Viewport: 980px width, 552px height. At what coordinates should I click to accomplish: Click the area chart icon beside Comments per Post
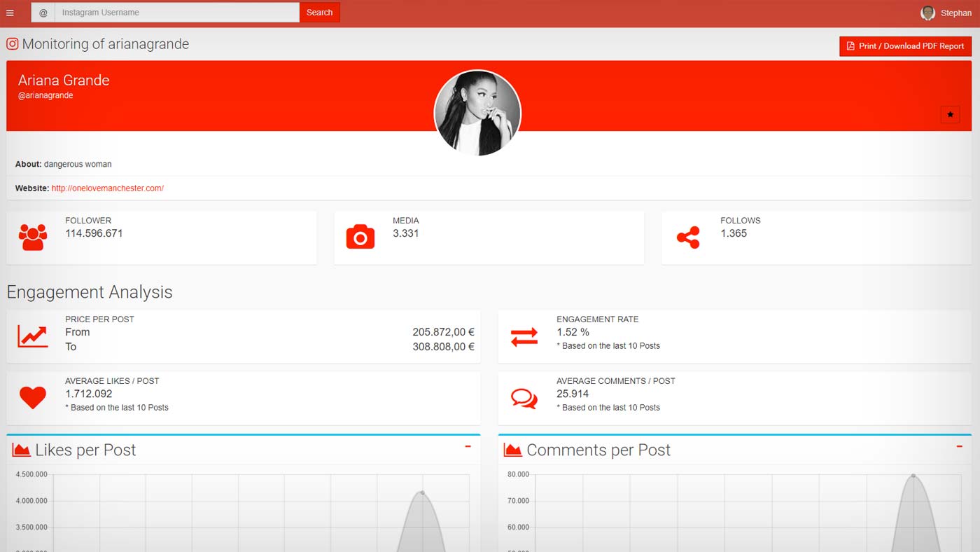pos(512,450)
